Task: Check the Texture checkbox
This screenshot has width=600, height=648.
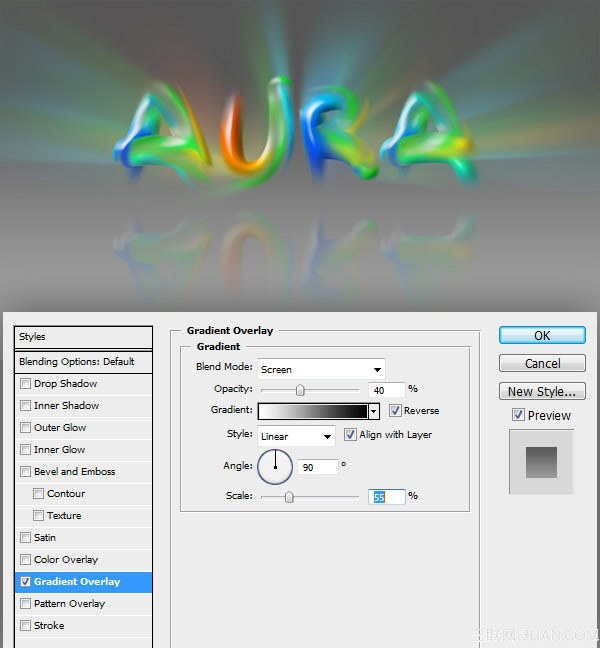Action: point(38,515)
